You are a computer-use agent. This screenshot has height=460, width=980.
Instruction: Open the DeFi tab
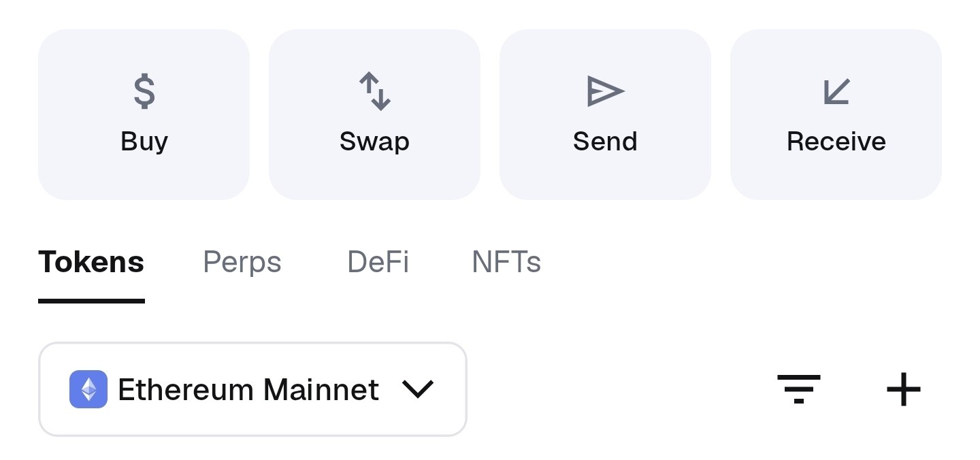click(x=378, y=262)
